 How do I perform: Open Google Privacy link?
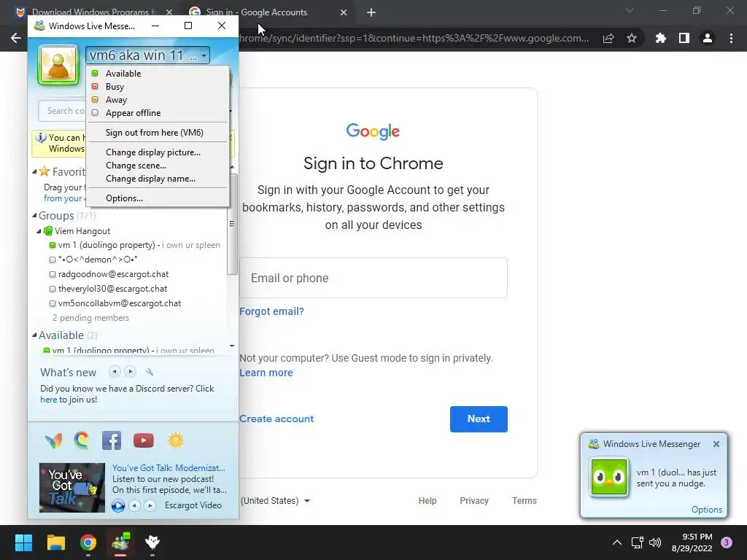pos(474,501)
